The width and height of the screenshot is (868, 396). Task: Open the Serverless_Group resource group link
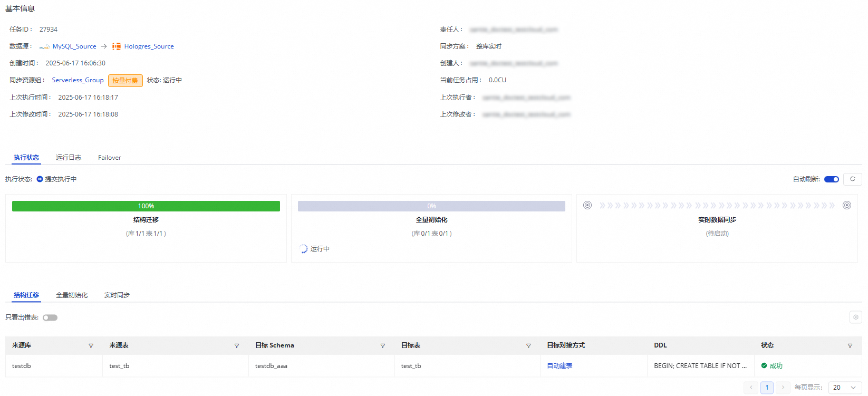tap(78, 80)
